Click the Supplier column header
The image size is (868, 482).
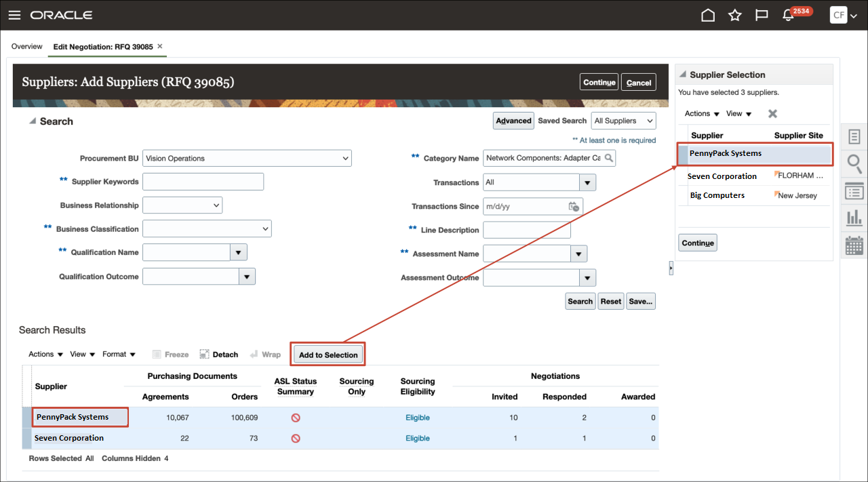click(51, 386)
